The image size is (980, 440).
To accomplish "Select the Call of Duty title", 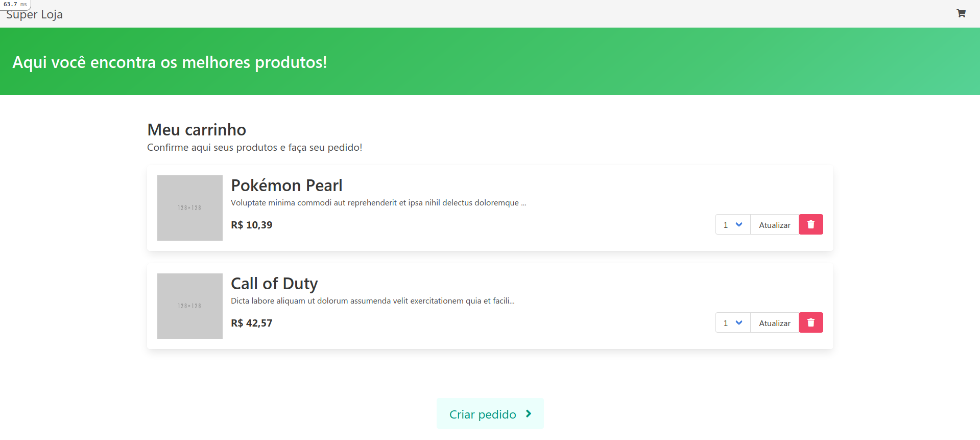I will tap(274, 284).
